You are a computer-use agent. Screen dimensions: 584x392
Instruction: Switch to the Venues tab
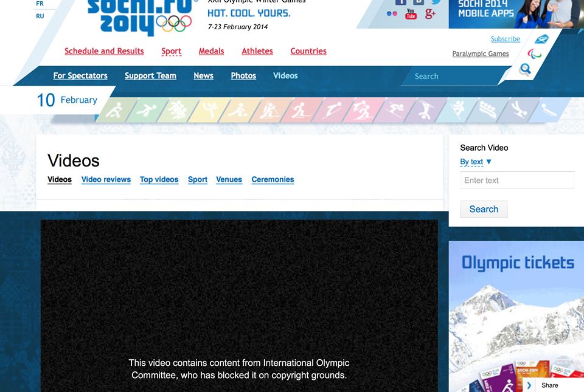(x=229, y=180)
